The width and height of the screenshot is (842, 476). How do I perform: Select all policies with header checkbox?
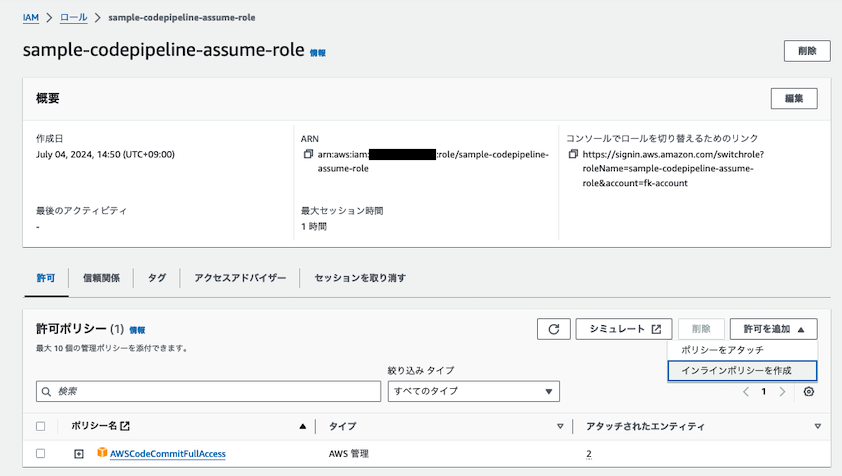(41, 427)
